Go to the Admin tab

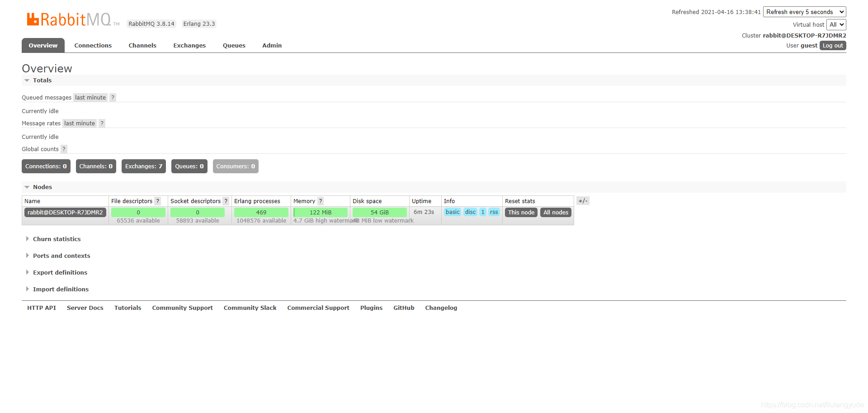tap(272, 46)
